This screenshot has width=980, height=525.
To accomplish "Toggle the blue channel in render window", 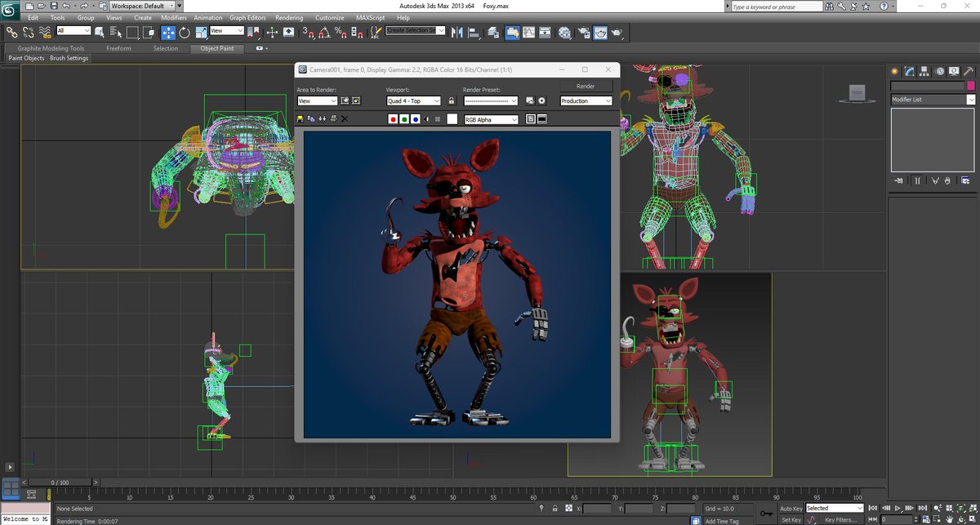I will tap(416, 119).
